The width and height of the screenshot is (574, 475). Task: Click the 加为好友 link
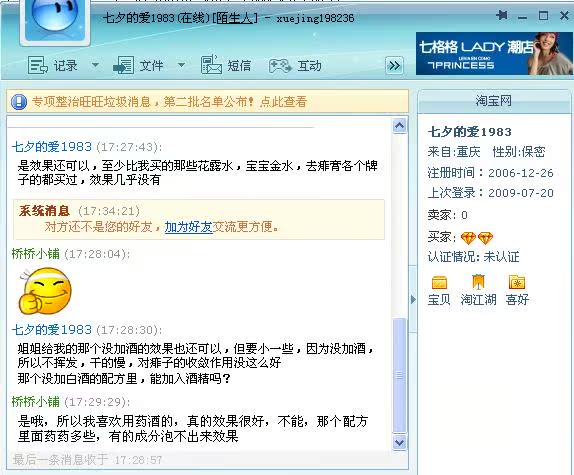pos(189,227)
